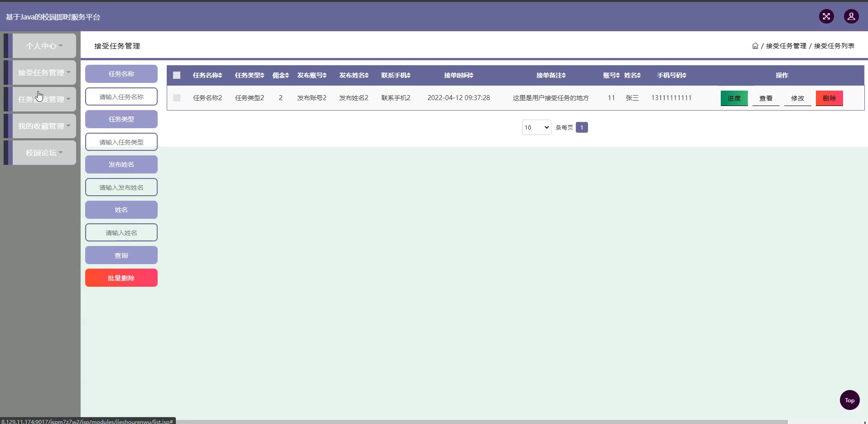Click the round Top button
The width and height of the screenshot is (868, 424).
[849, 400]
